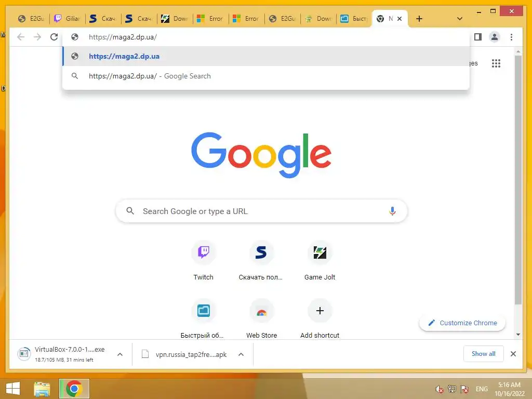Open File Explorer from the taskbar
The height and width of the screenshot is (399, 532).
(42, 389)
